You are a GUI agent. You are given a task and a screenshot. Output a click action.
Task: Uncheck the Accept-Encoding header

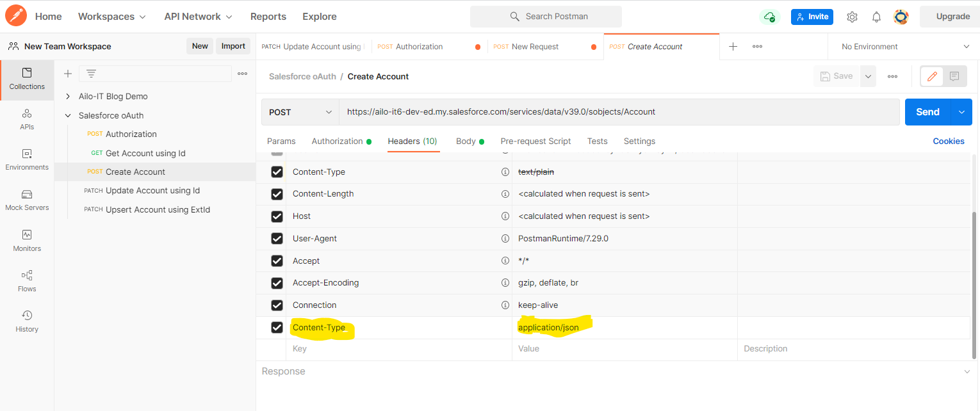pos(277,282)
